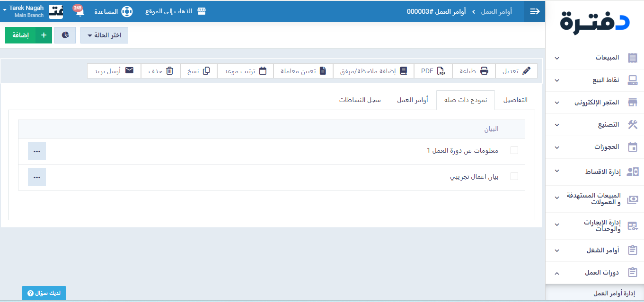Image resolution: width=644 pixels, height=302 pixels.
Task: Switch to the سجل النشاطات tab
Action: point(360,100)
